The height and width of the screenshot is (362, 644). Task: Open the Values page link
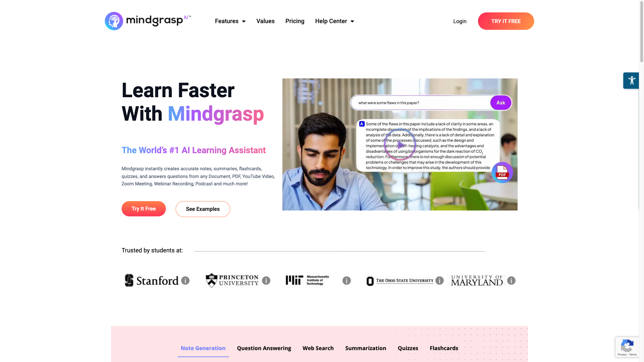click(x=265, y=21)
